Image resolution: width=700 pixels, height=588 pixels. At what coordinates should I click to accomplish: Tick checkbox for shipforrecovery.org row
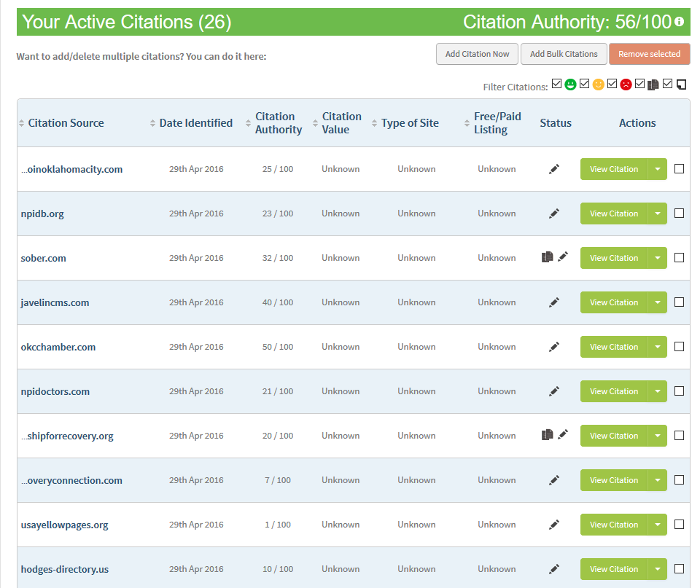[679, 436]
